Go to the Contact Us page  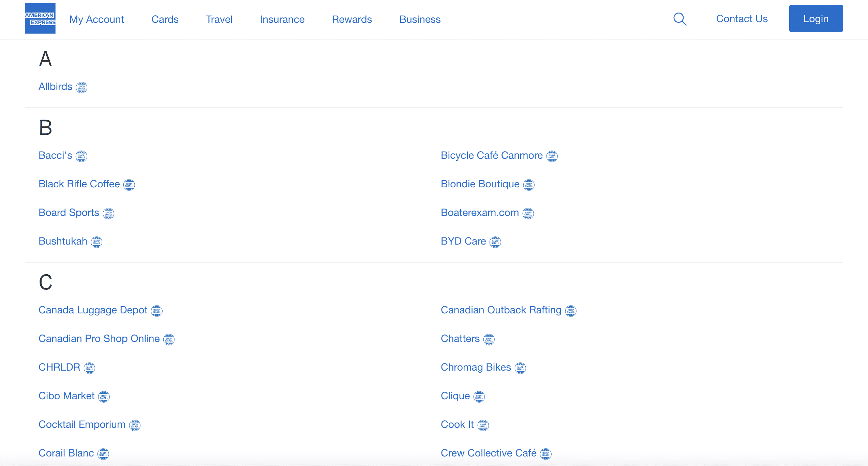[742, 19]
